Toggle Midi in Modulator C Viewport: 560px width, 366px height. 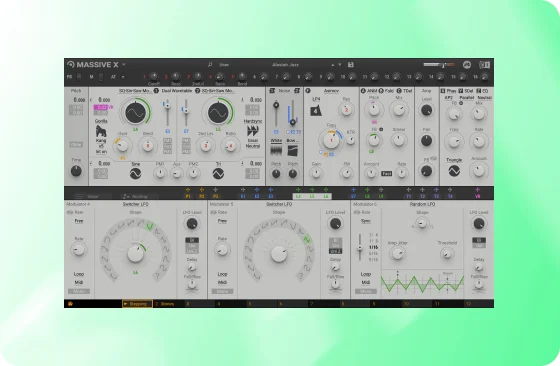click(x=366, y=282)
